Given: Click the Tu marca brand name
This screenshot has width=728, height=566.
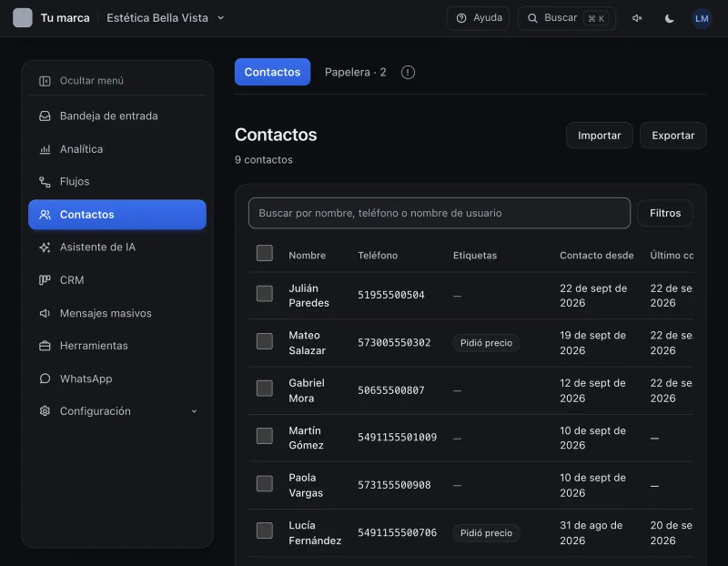Looking at the screenshot, I should point(65,18).
